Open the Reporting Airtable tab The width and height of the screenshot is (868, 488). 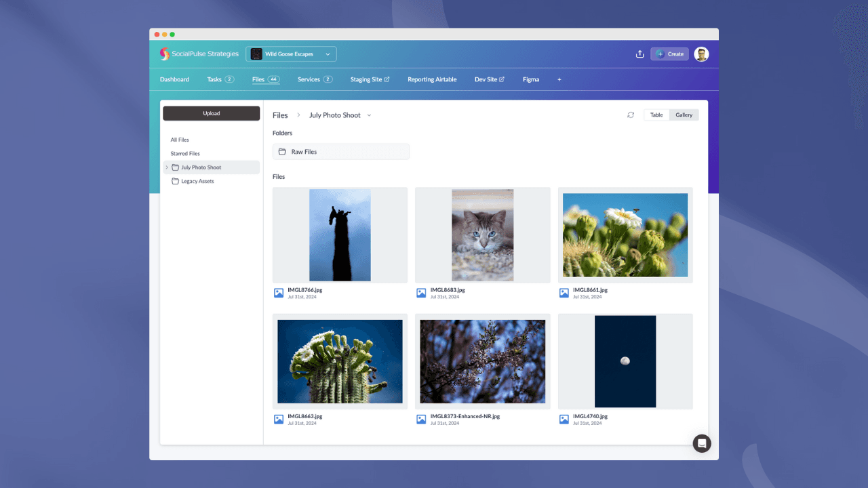pos(432,79)
